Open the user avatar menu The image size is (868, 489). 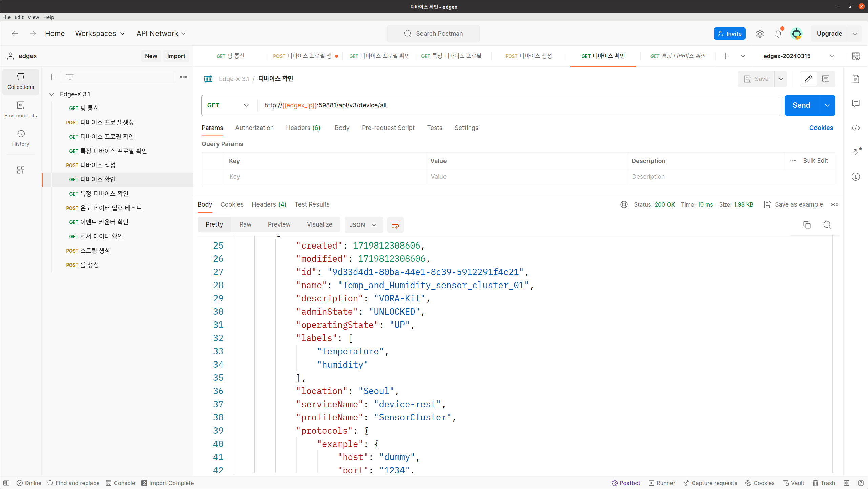(797, 34)
